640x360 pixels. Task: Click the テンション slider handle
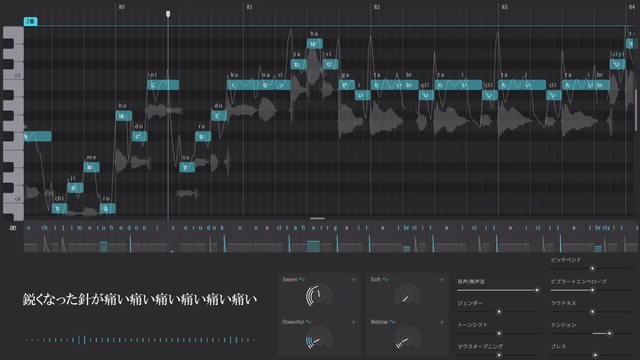click(609, 333)
